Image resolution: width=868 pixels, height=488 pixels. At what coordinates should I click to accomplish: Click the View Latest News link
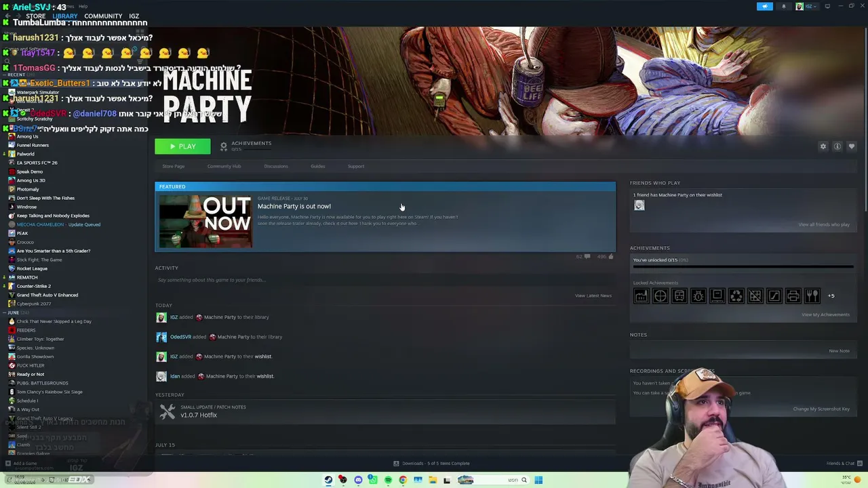(593, 296)
